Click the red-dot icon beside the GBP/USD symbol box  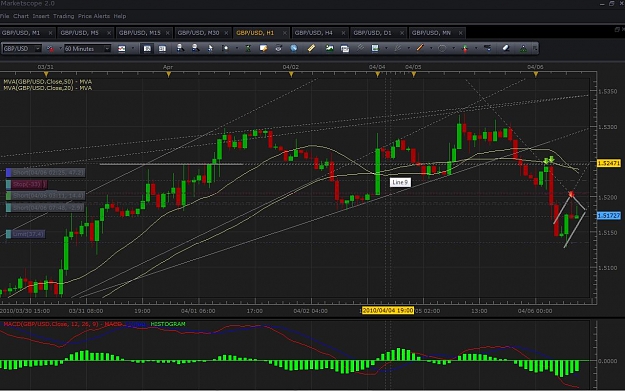50,49
